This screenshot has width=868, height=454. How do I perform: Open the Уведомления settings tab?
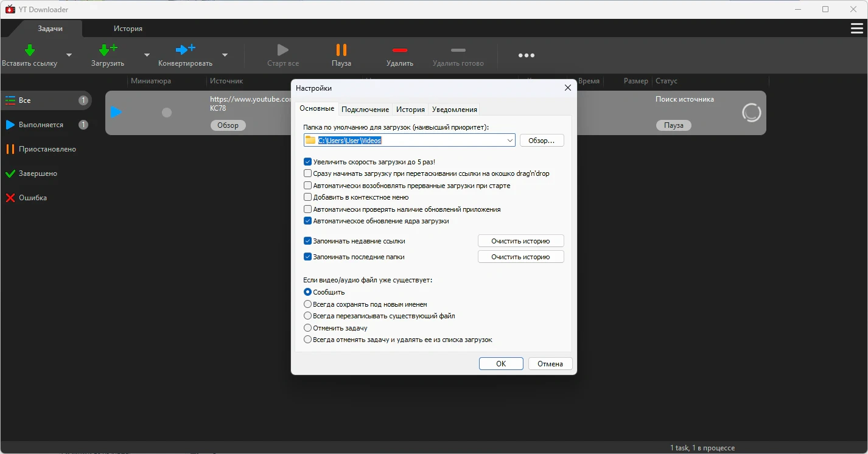click(454, 110)
